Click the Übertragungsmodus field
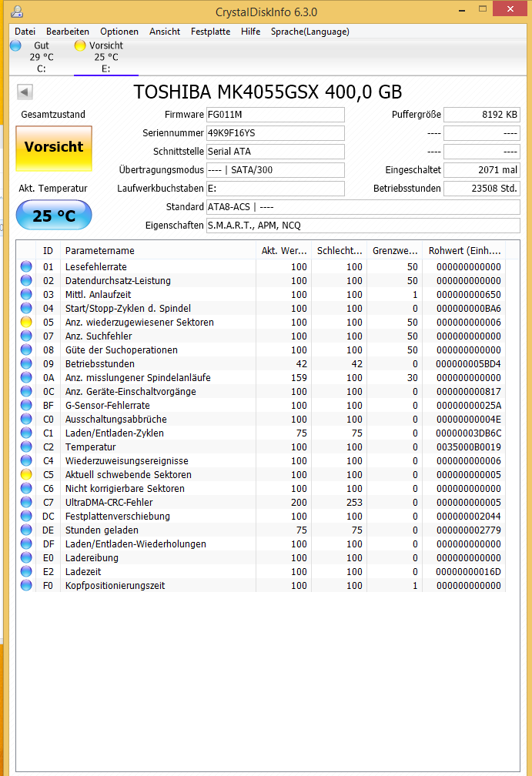 [276, 169]
